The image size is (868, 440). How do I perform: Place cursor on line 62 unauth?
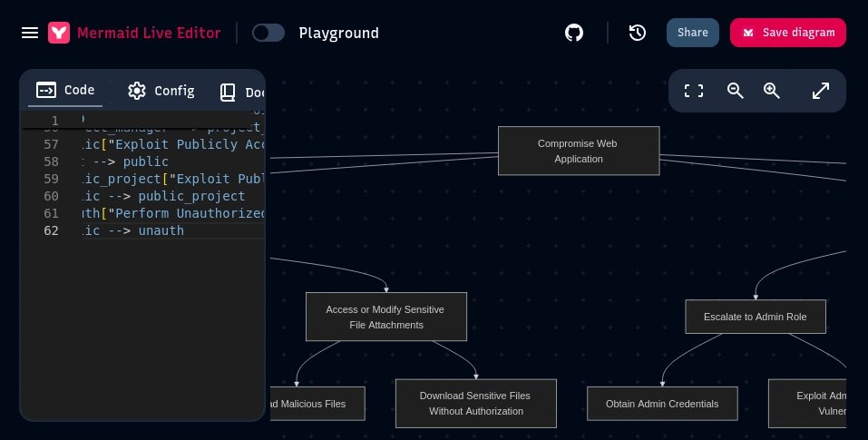[161, 230]
